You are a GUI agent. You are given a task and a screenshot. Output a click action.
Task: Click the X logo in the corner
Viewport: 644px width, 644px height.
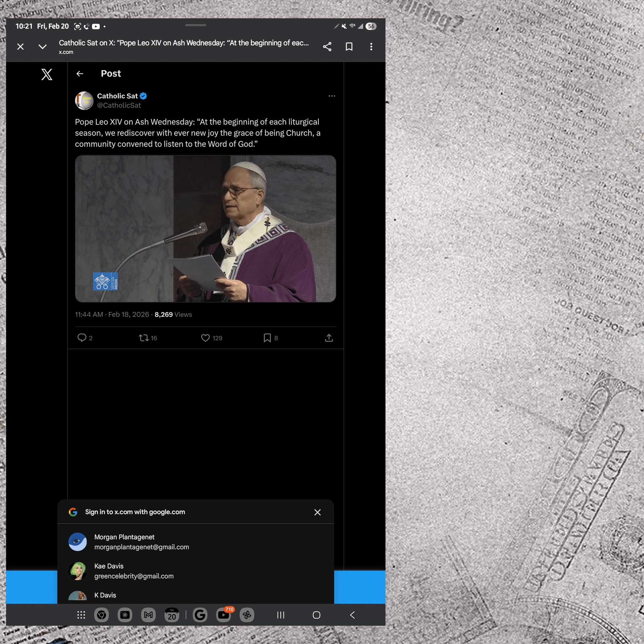pyautogui.click(x=47, y=74)
